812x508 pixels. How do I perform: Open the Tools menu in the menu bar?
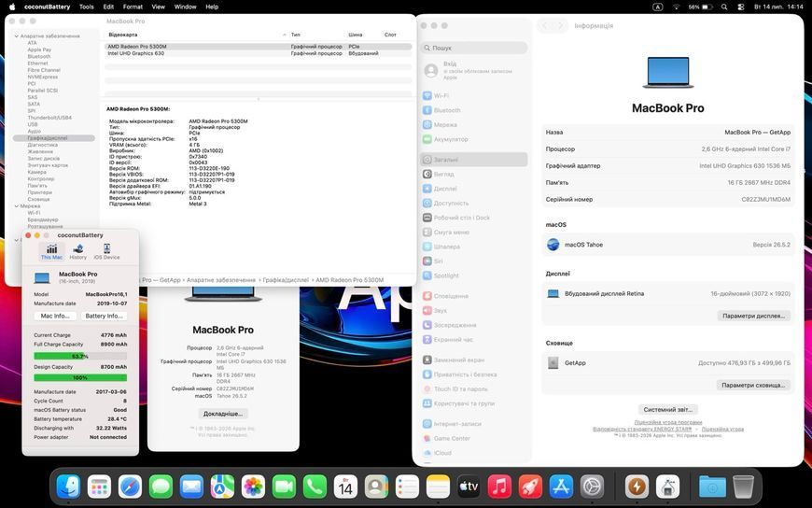(87, 7)
